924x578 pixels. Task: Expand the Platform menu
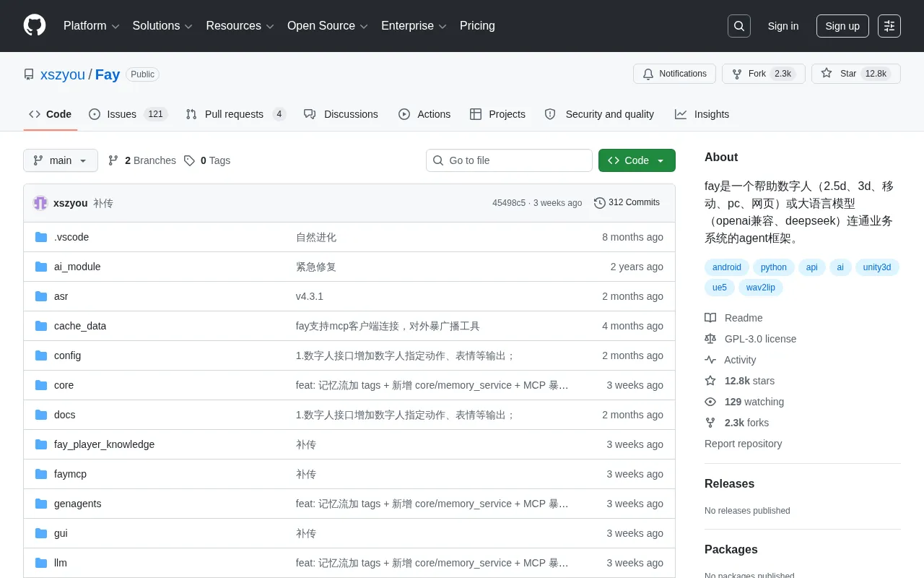coord(91,26)
